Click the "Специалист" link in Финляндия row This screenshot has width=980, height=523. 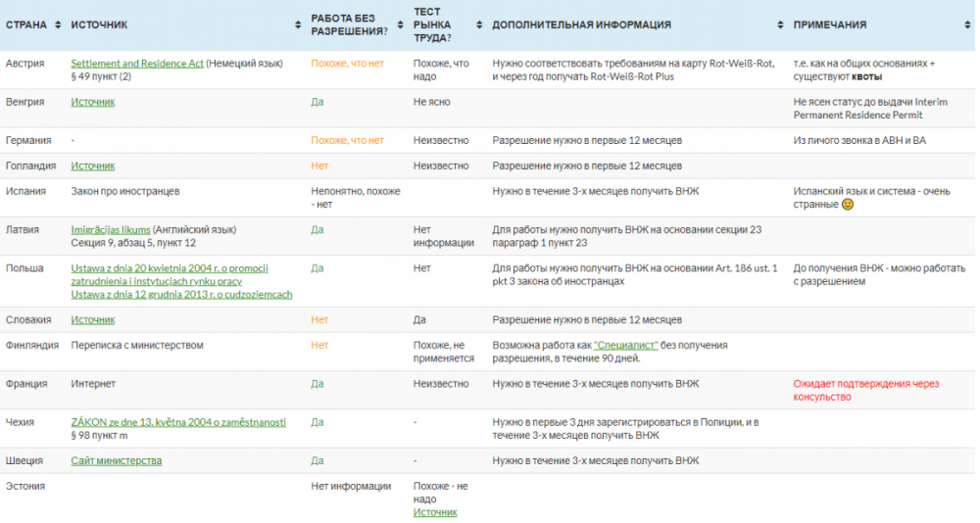click(x=626, y=346)
